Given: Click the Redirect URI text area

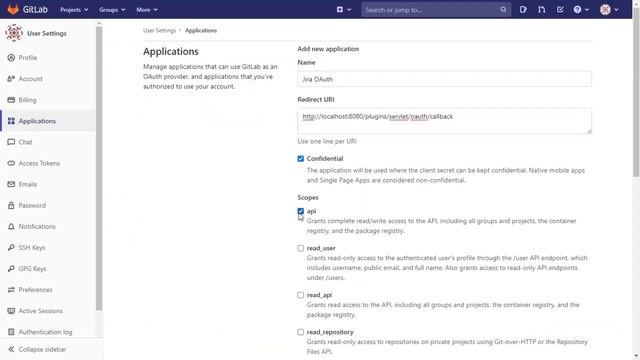Looking at the screenshot, I should tap(444, 121).
